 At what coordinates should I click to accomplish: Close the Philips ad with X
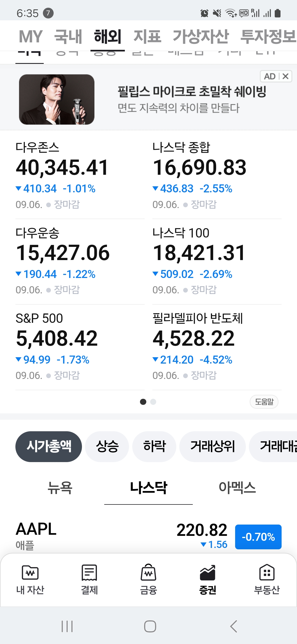pyautogui.click(x=286, y=76)
